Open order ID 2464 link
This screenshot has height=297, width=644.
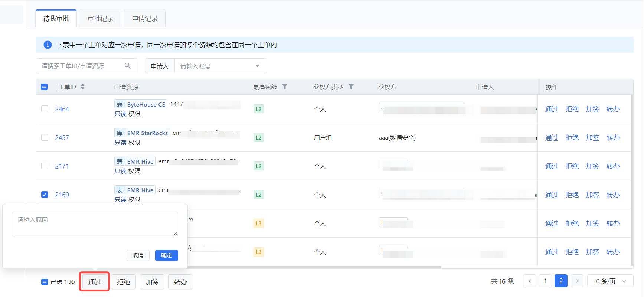(62, 109)
